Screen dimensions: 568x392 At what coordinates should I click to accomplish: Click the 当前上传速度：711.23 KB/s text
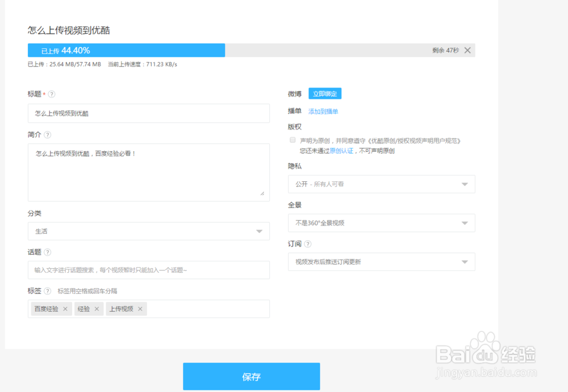pos(143,65)
